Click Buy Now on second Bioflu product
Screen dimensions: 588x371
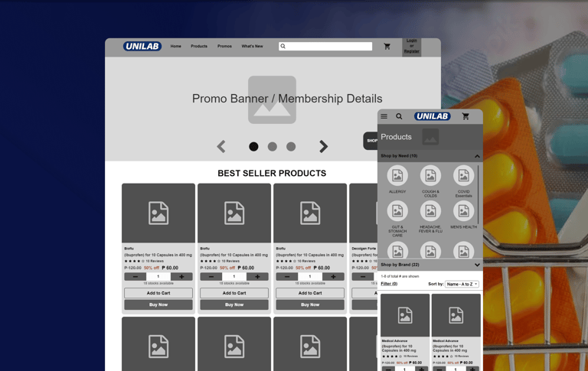point(234,304)
